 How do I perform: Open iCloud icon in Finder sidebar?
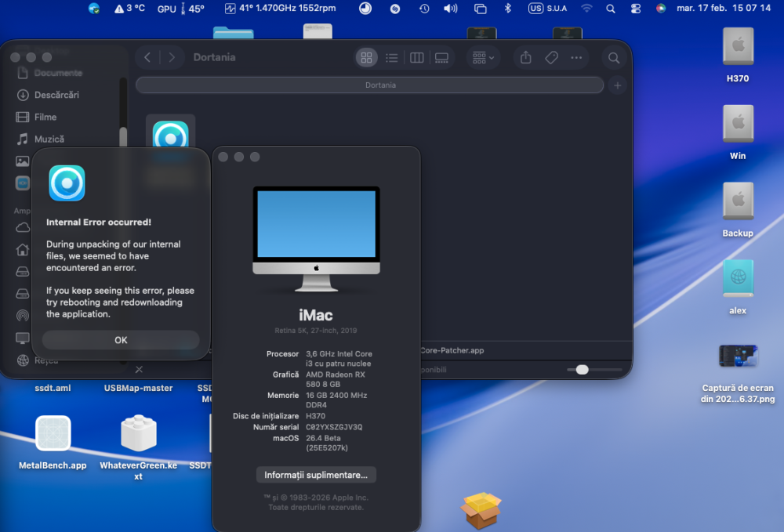[x=23, y=228]
